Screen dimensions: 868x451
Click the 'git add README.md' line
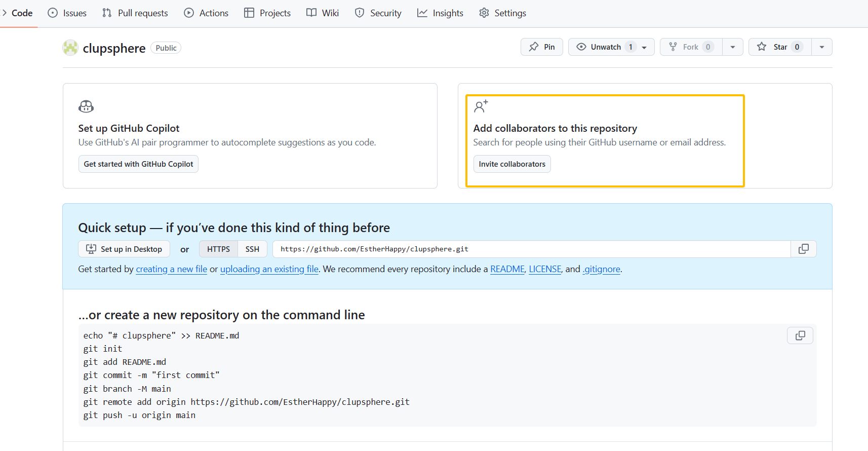pyautogui.click(x=125, y=362)
